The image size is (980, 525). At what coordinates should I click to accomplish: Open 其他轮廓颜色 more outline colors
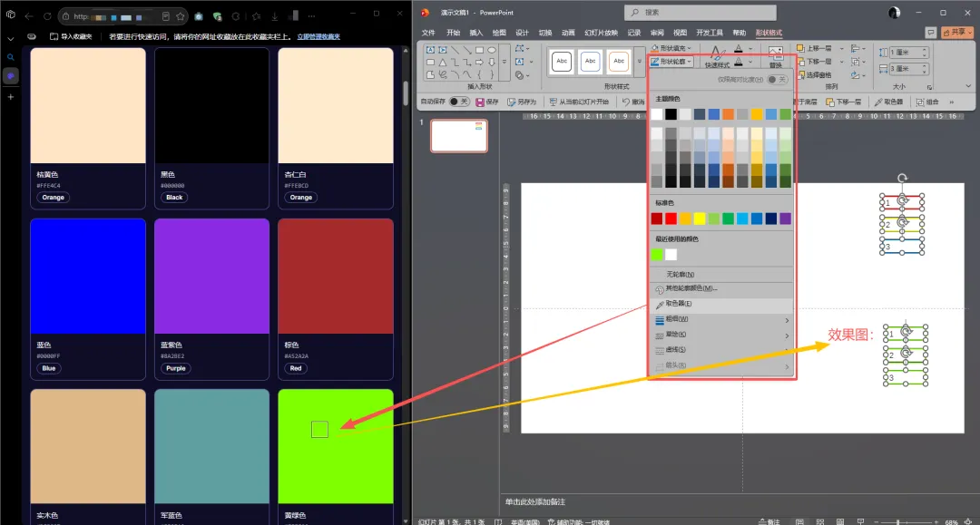pos(721,289)
